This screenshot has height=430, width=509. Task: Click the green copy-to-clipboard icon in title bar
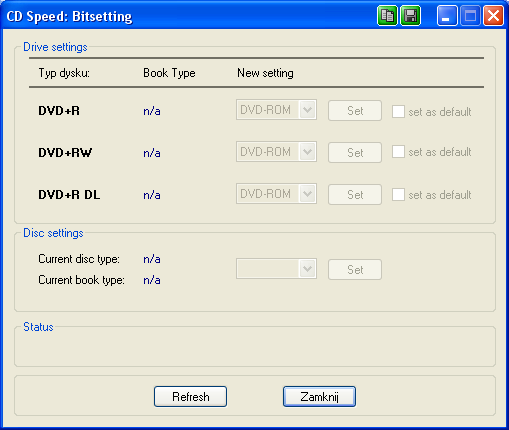(x=387, y=16)
